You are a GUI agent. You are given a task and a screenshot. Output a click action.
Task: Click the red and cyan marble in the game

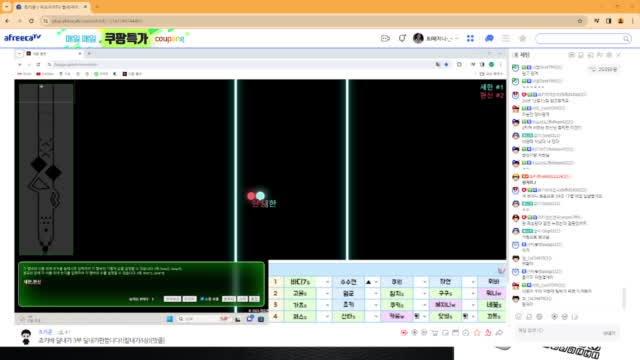[x=256, y=196]
